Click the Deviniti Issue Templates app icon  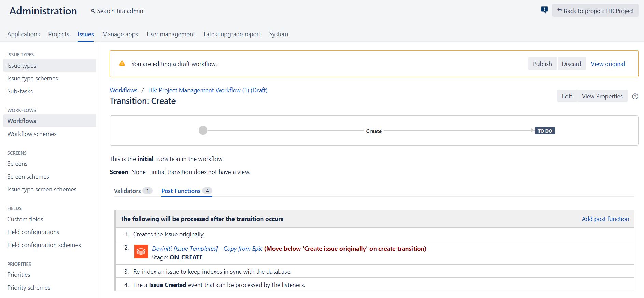click(141, 252)
